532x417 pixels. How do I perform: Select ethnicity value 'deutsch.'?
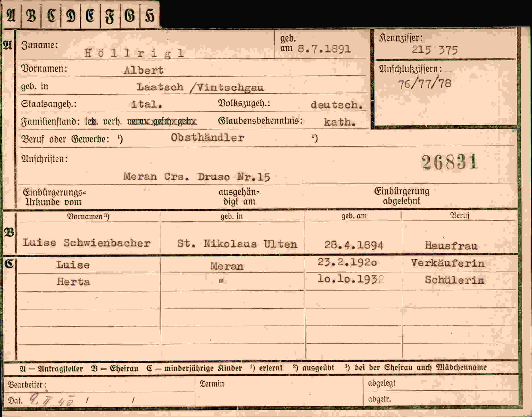pyautogui.click(x=337, y=105)
